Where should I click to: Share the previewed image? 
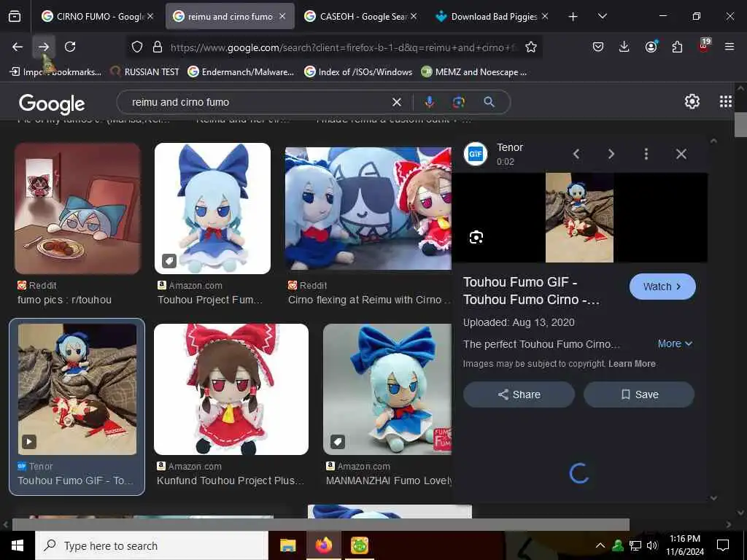tap(519, 394)
